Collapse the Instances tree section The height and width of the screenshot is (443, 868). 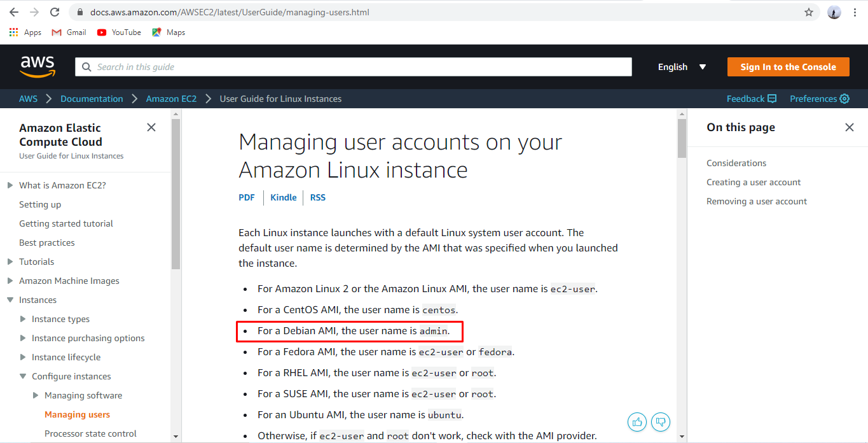10,300
